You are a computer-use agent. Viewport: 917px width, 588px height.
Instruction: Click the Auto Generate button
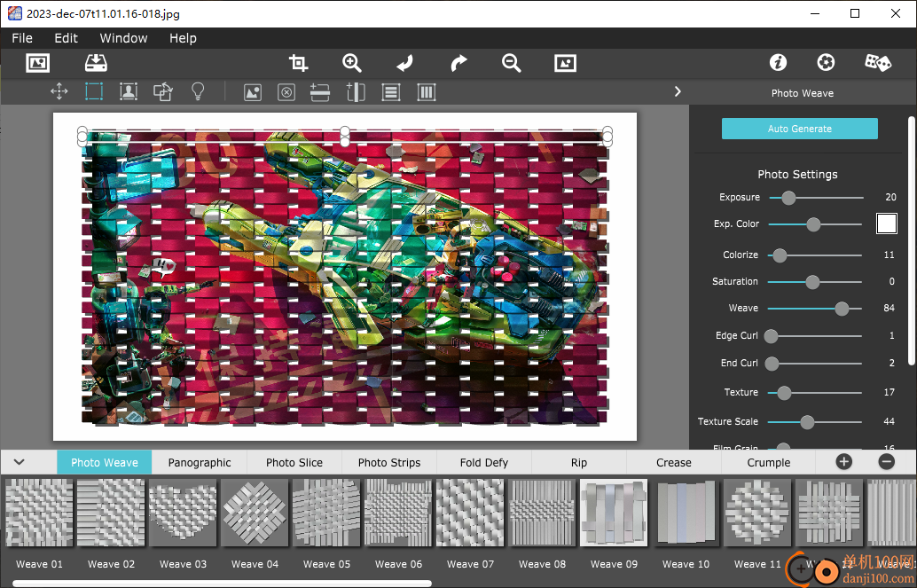(x=799, y=129)
